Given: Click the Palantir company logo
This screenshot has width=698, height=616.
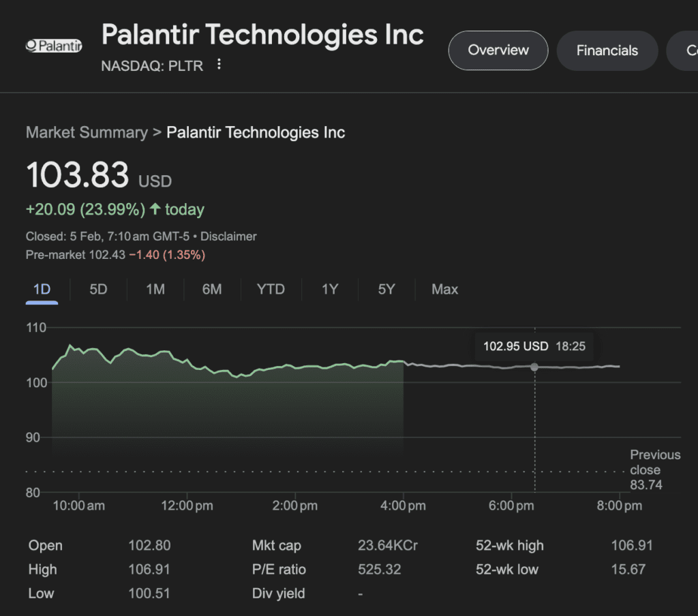Looking at the screenshot, I should pyautogui.click(x=53, y=45).
